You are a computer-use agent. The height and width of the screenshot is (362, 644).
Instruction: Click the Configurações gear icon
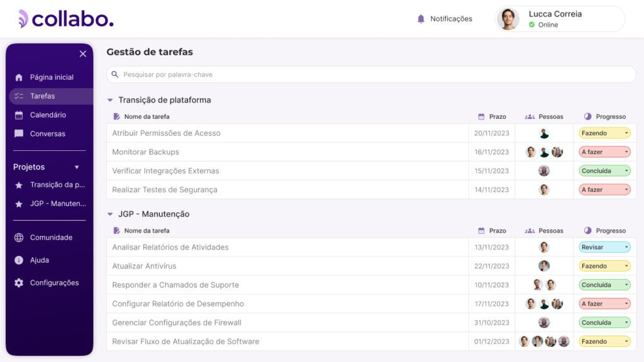[19, 283]
